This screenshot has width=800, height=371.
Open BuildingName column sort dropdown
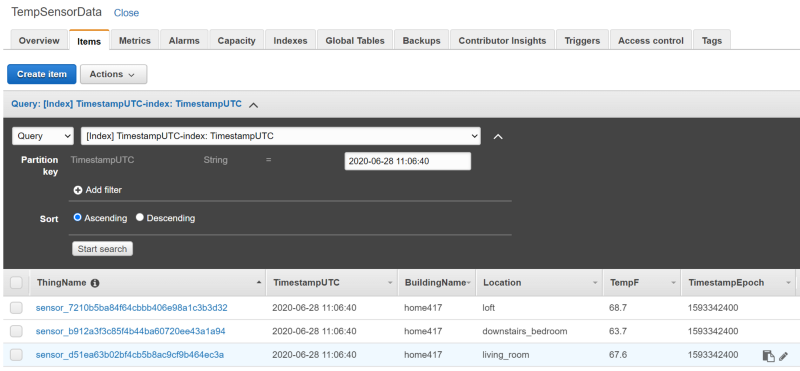pos(468,283)
